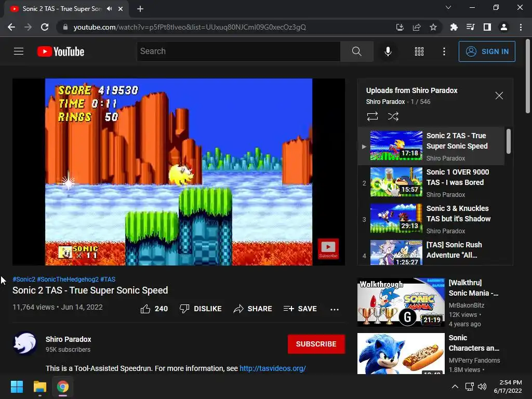Open the tab search chevron

coord(448,7)
